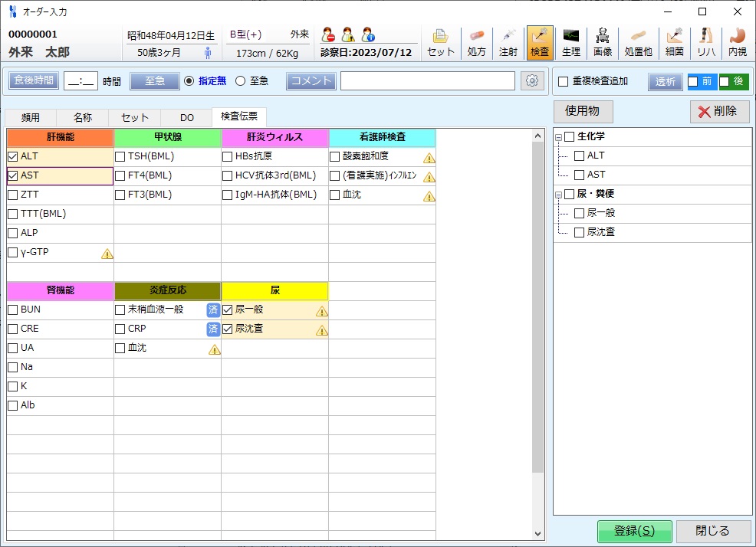Image resolution: width=756 pixels, height=547 pixels.
Task: Collapse the 生化学 tree node
Action: (x=557, y=137)
